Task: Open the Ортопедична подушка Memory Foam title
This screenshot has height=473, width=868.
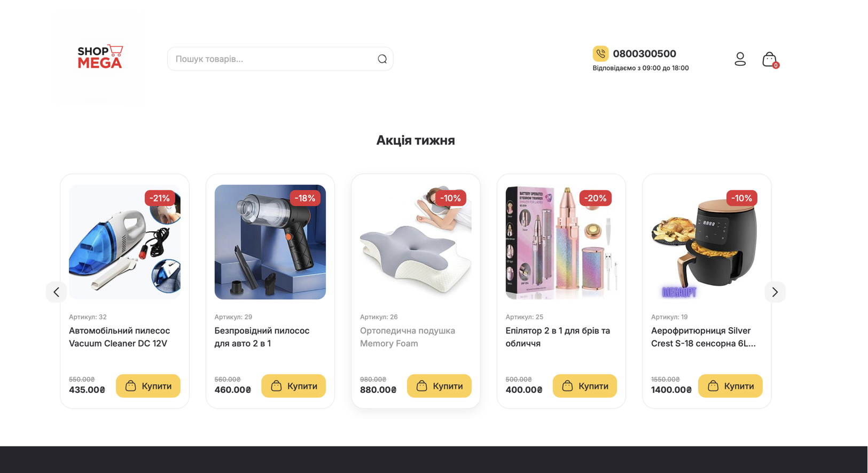Action: (x=408, y=337)
